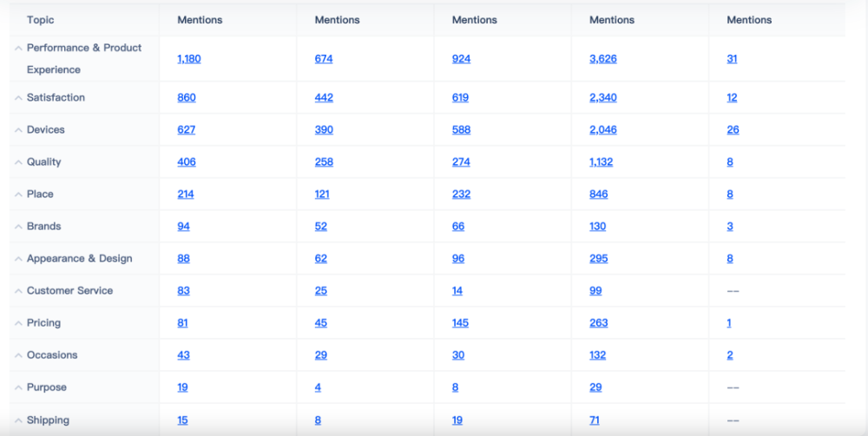Expand the Purpose row chevron
Viewport: 868px width, 436px height.
(18, 387)
